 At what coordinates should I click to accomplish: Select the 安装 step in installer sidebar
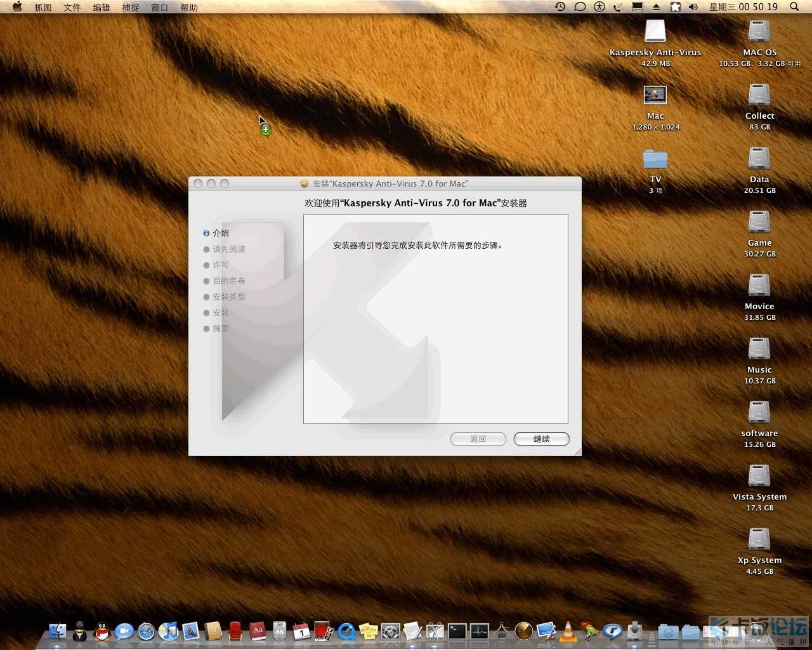pos(216,313)
